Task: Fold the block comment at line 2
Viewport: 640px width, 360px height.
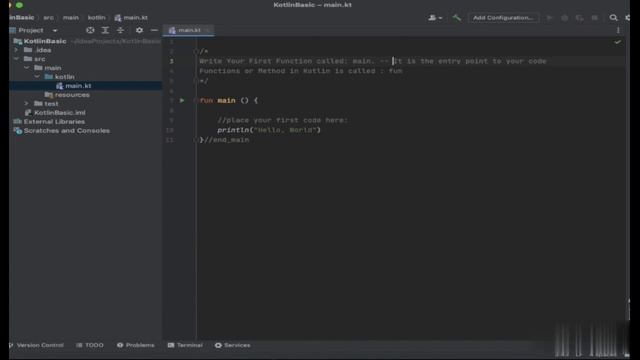Action: [196, 51]
